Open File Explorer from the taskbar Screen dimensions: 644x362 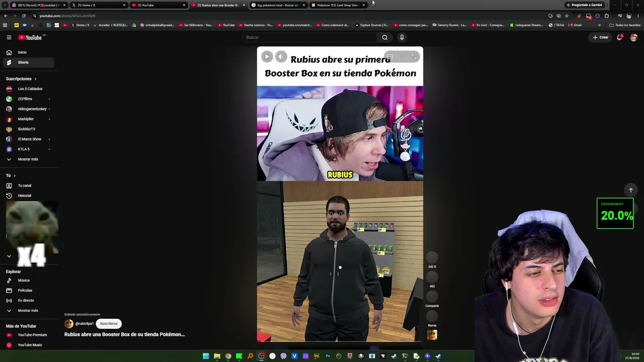(217, 356)
